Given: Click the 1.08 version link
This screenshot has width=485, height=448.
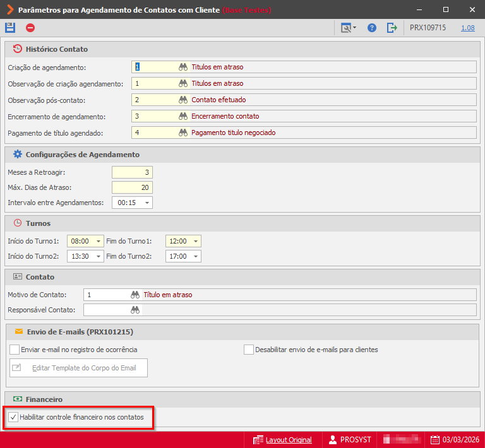Looking at the screenshot, I should pyautogui.click(x=468, y=28).
